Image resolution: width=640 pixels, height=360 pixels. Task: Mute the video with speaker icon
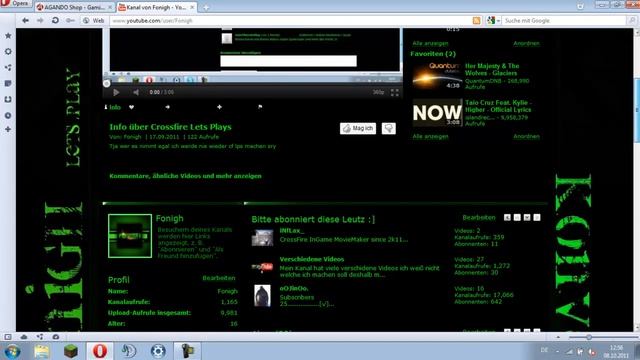[x=136, y=93]
